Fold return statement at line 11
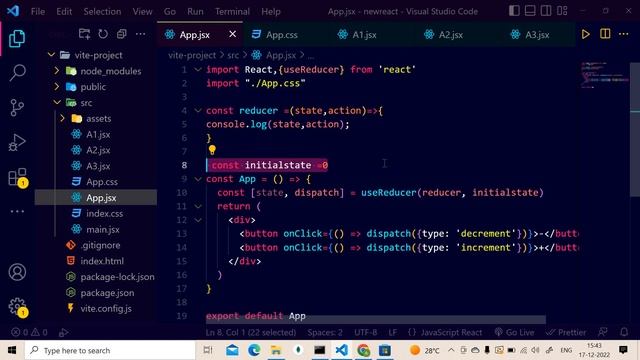This screenshot has height=360, width=640. (x=198, y=206)
